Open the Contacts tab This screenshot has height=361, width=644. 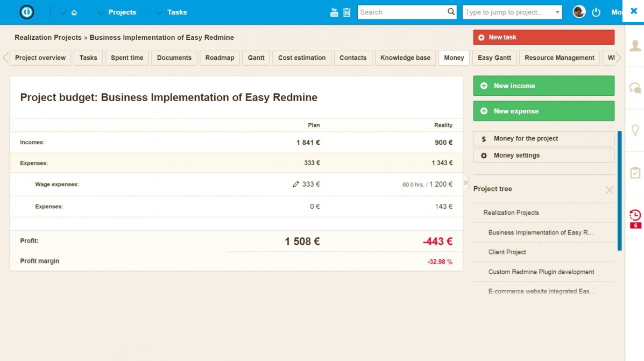[353, 58]
